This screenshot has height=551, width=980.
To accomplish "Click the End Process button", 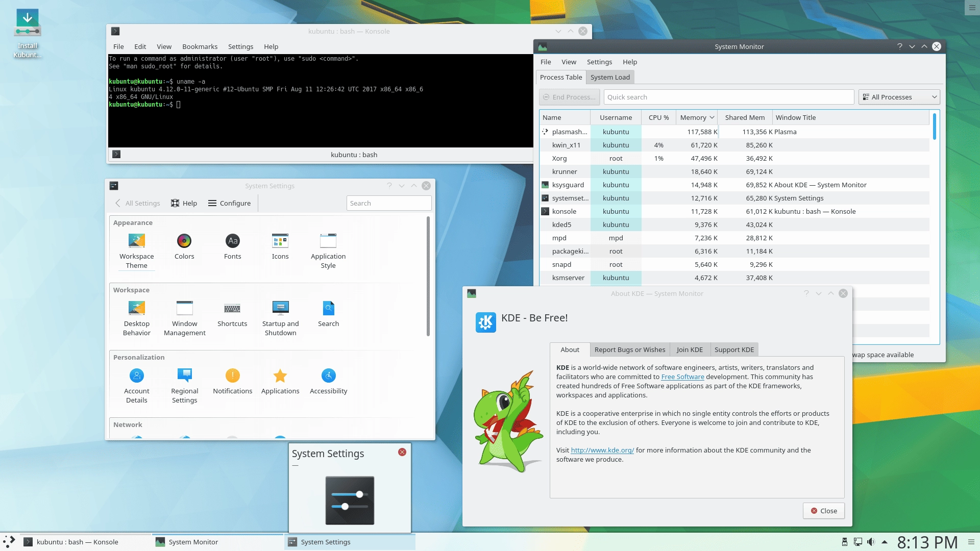I will click(569, 97).
